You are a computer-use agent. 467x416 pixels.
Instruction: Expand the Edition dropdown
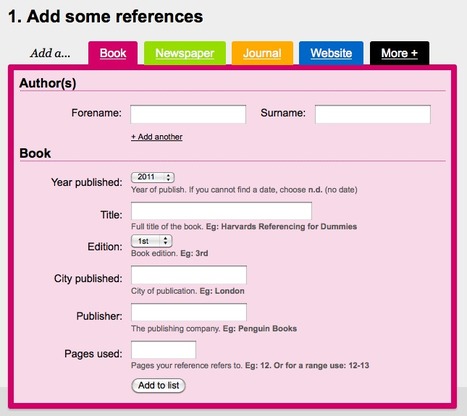coord(152,241)
